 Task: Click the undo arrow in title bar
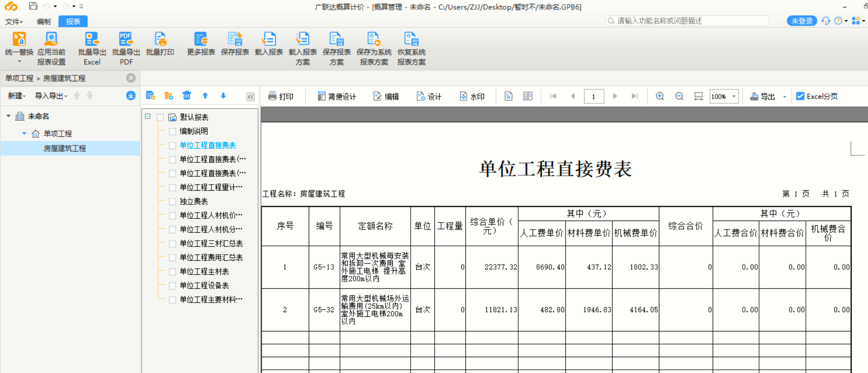(x=46, y=6)
